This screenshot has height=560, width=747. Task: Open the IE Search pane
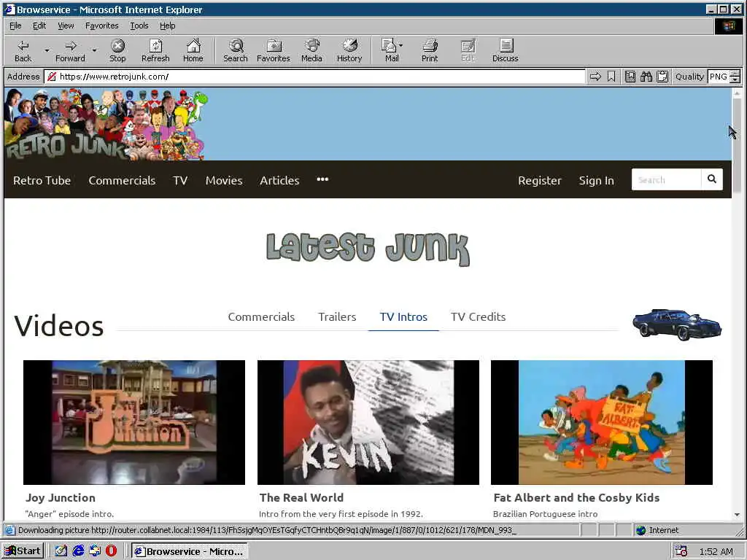coord(236,50)
